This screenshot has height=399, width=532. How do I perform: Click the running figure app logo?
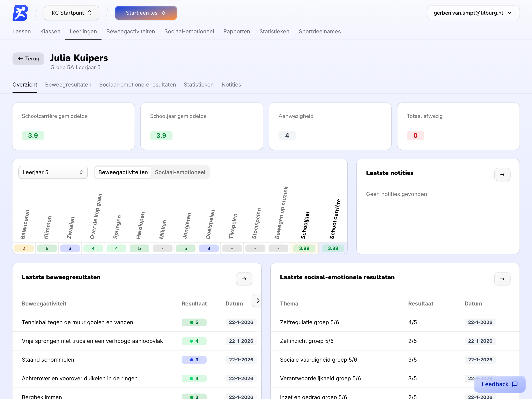click(20, 13)
